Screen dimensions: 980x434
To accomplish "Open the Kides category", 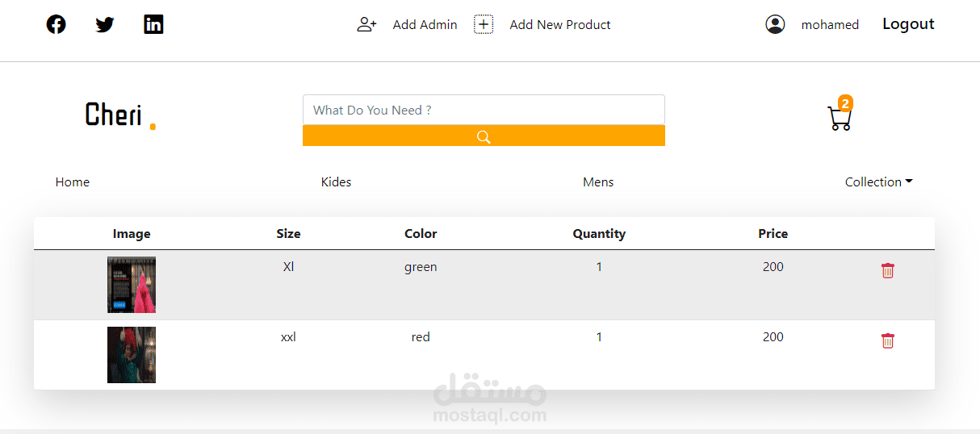I will (336, 182).
